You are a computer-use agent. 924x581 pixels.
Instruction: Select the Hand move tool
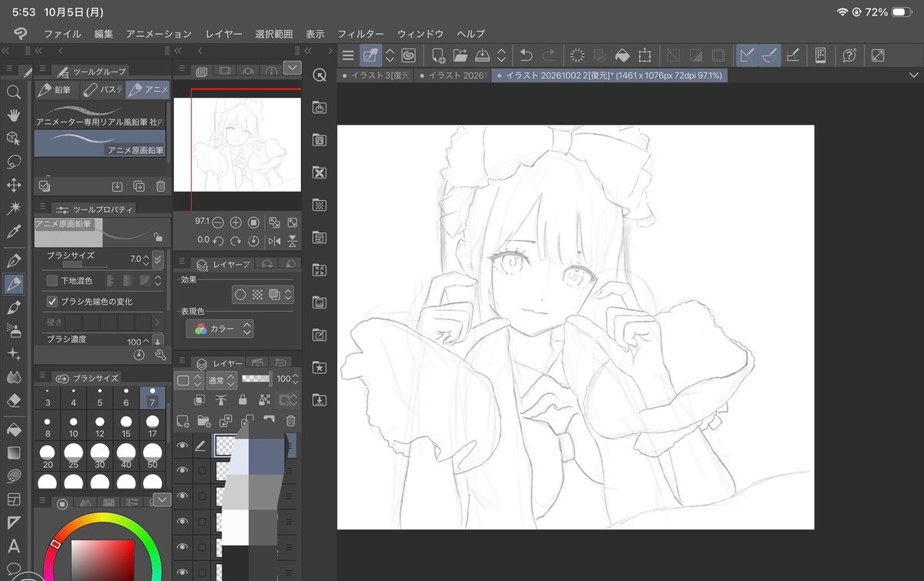click(13, 115)
